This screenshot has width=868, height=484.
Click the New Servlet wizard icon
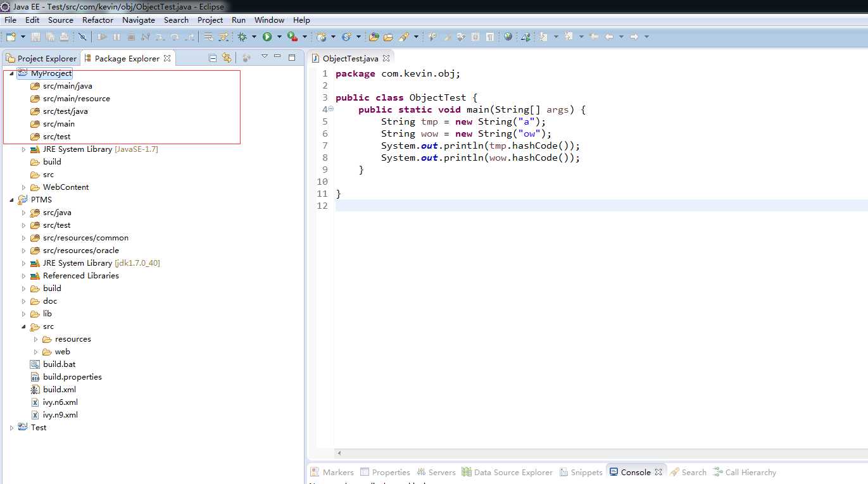(x=346, y=37)
